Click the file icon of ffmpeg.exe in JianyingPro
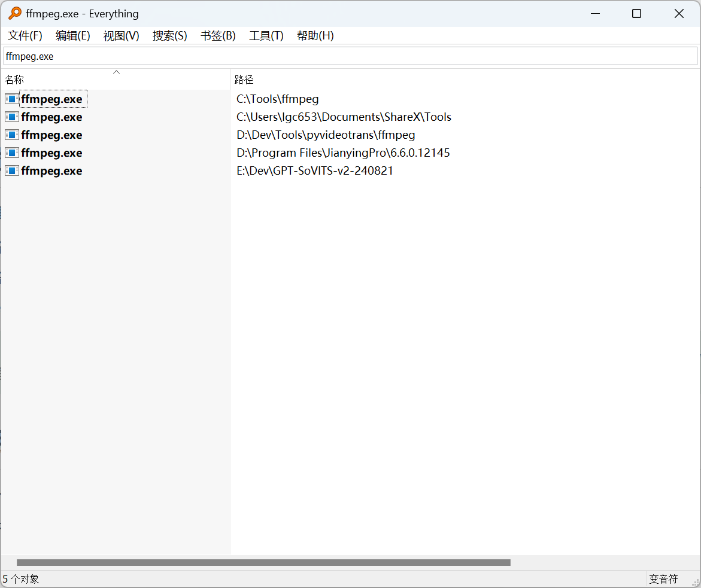 pyautogui.click(x=12, y=153)
